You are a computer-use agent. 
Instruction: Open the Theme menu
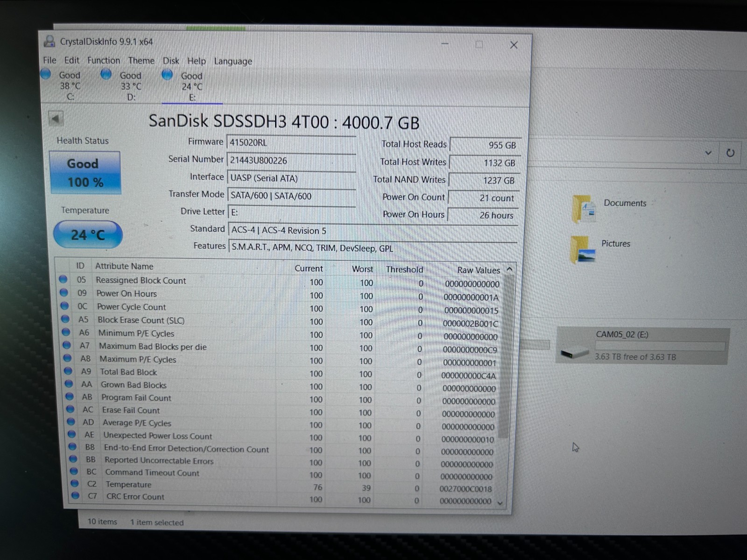[x=141, y=61]
